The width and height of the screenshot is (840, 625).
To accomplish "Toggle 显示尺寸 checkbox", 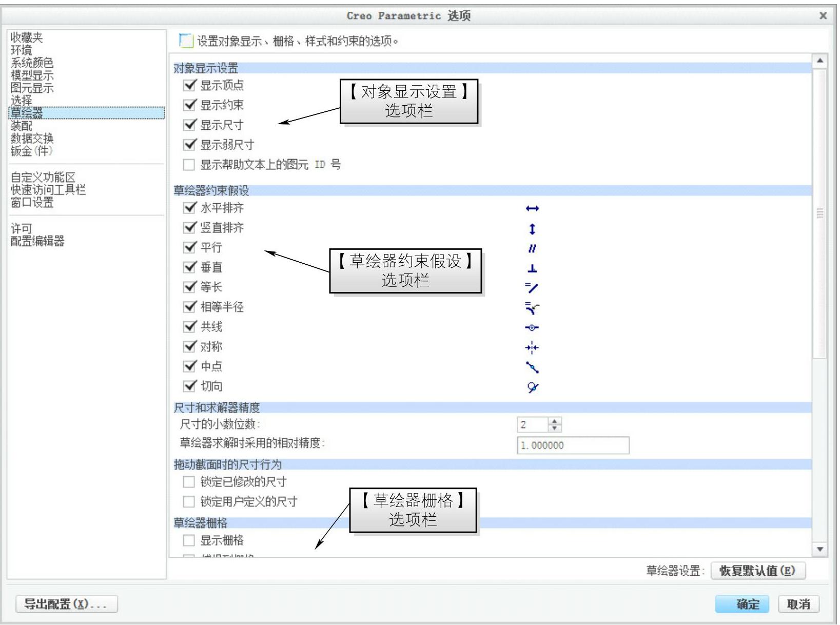I will click(x=189, y=125).
